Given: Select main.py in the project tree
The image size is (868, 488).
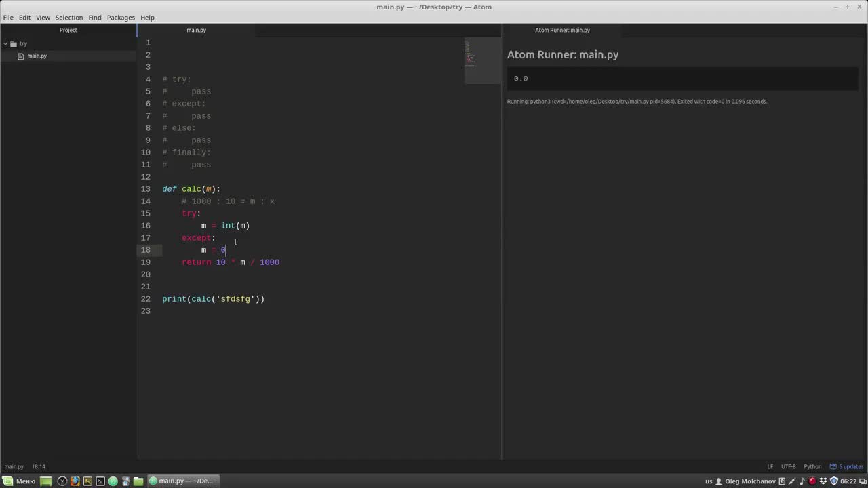Looking at the screenshot, I should pos(37,56).
